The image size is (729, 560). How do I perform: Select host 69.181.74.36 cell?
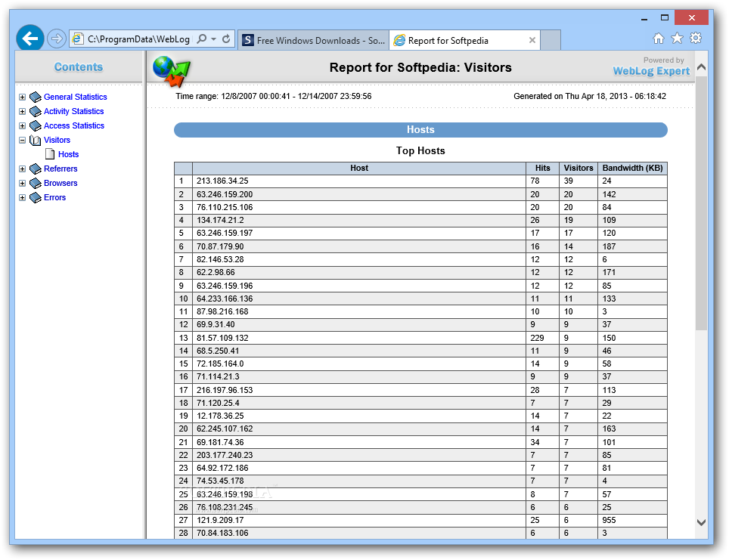coord(359,442)
